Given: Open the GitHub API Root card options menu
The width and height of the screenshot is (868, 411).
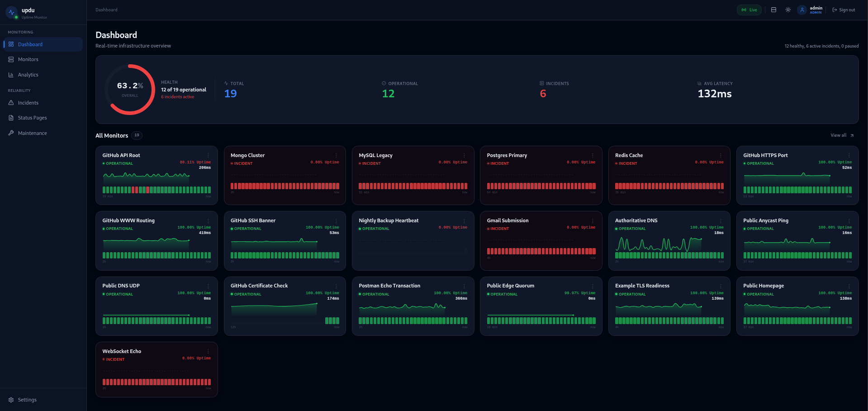Looking at the screenshot, I should [x=208, y=154].
